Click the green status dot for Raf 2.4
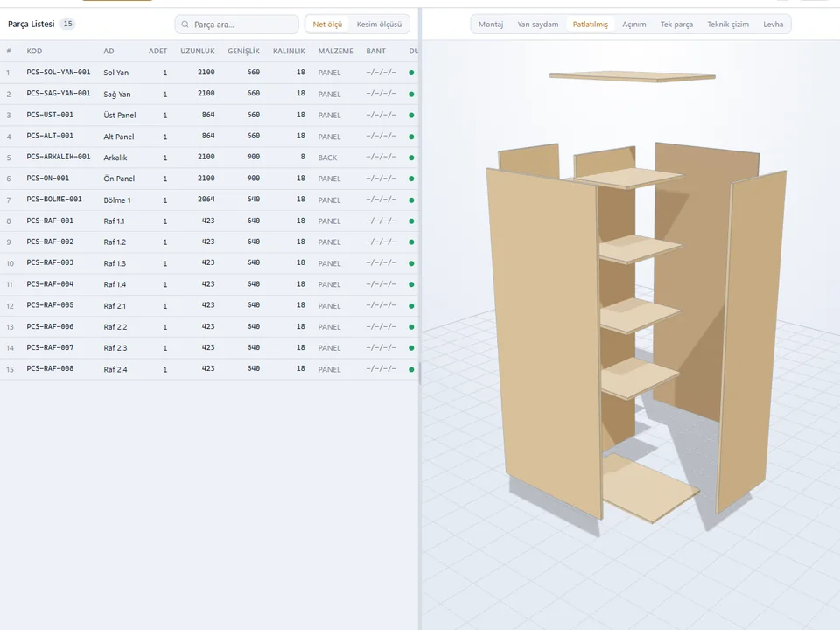This screenshot has width=840, height=630. [411, 369]
